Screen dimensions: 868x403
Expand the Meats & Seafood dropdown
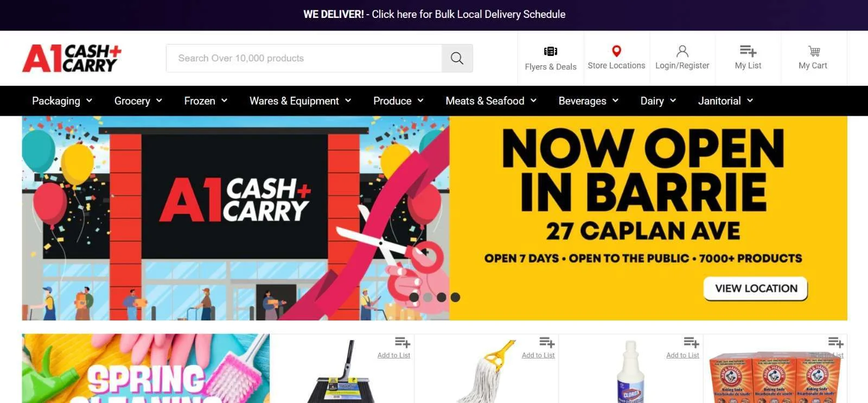point(491,101)
